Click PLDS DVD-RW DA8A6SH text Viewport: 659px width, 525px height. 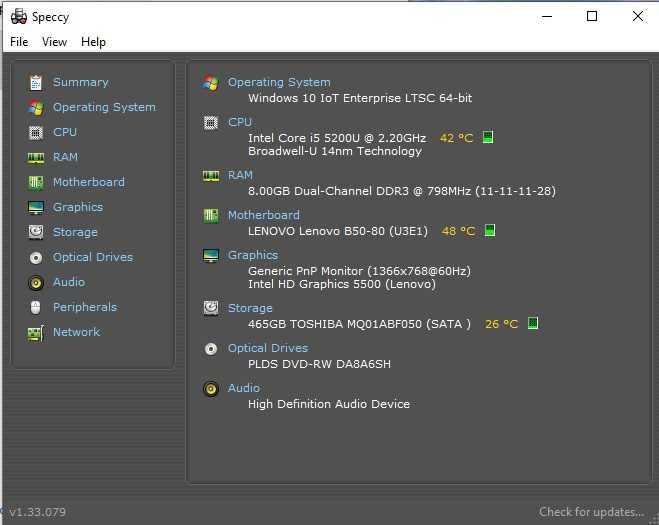319,364
